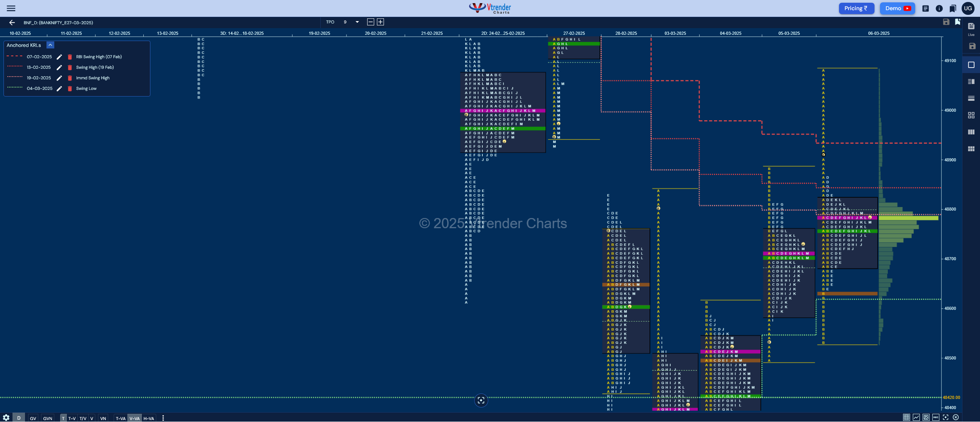Image resolution: width=980 pixels, height=422 pixels.
Task: Select the single chart layout icon
Action: tap(971, 65)
